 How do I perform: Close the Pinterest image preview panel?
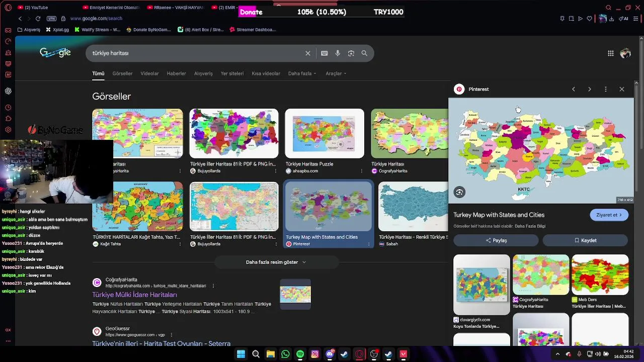coord(622,89)
